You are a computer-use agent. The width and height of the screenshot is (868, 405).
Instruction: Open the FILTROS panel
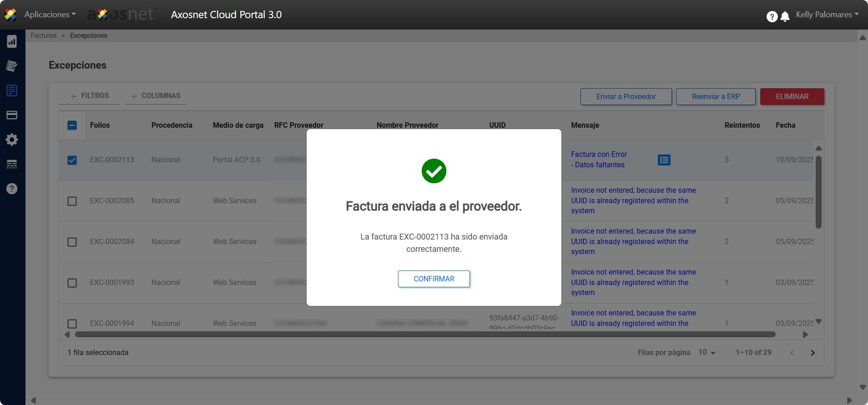click(90, 96)
